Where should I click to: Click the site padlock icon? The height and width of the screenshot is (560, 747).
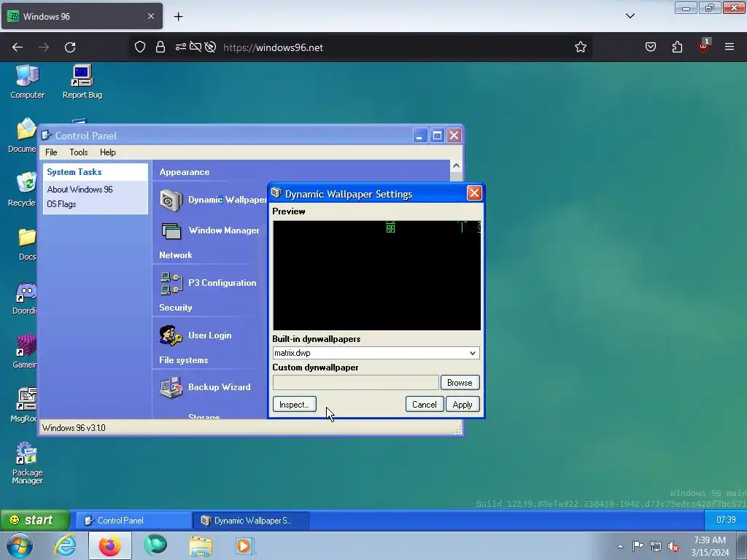tap(160, 47)
